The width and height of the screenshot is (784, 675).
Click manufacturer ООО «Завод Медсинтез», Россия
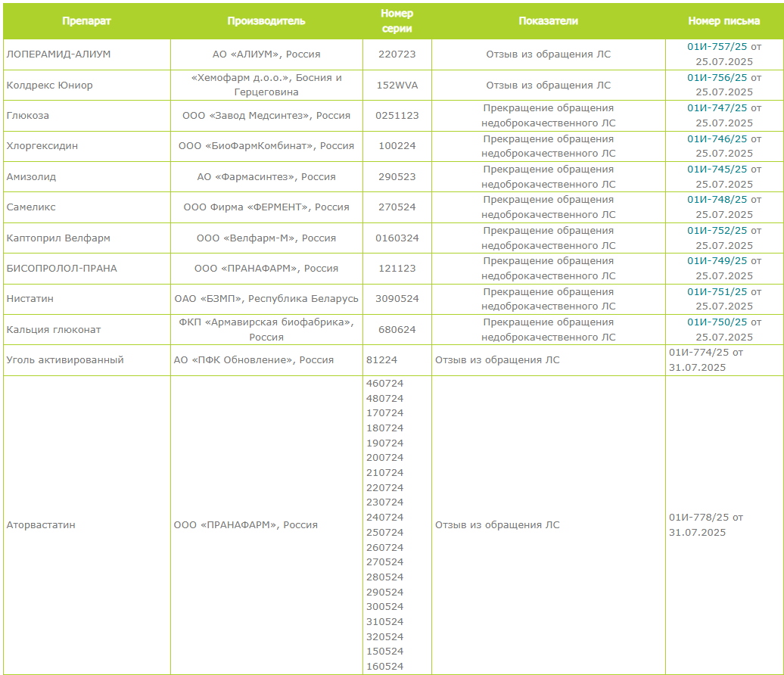pos(266,116)
